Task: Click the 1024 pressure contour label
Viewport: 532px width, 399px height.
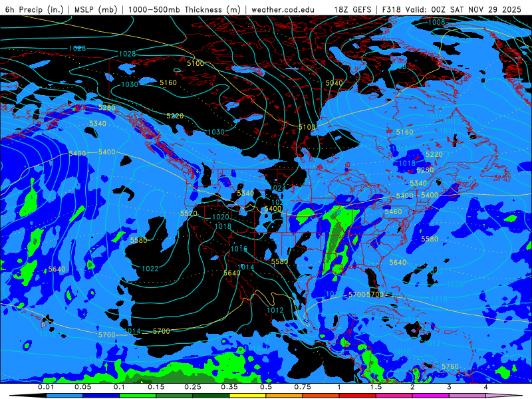Action: (x=278, y=188)
